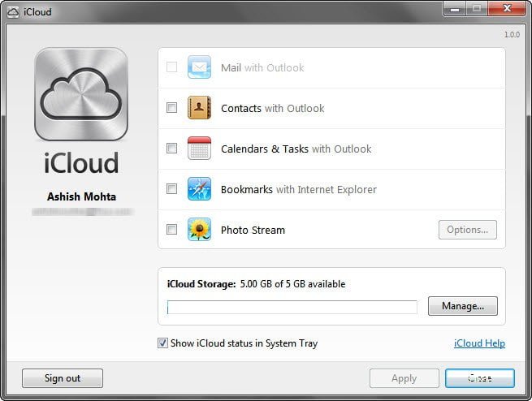Click the Contacts with Outlook label
Image resolution: width=532 pixels, height=401 pixels.
272,109
